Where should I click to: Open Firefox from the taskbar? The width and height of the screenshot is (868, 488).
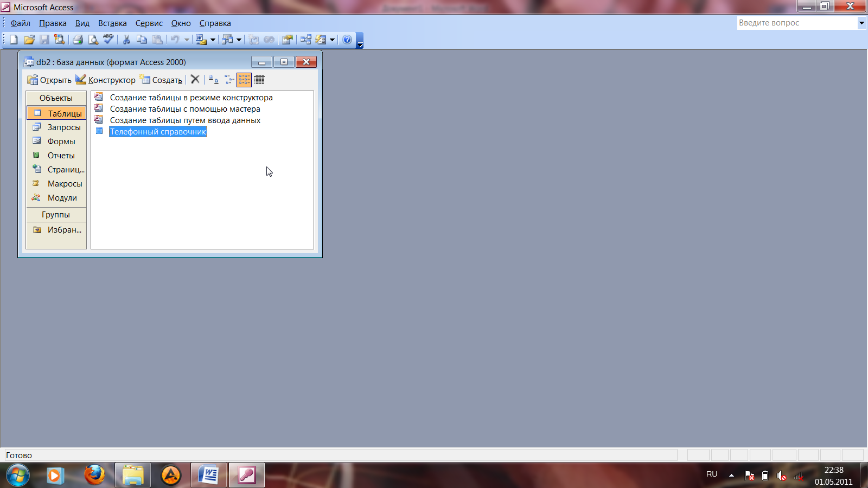[94, 475]
